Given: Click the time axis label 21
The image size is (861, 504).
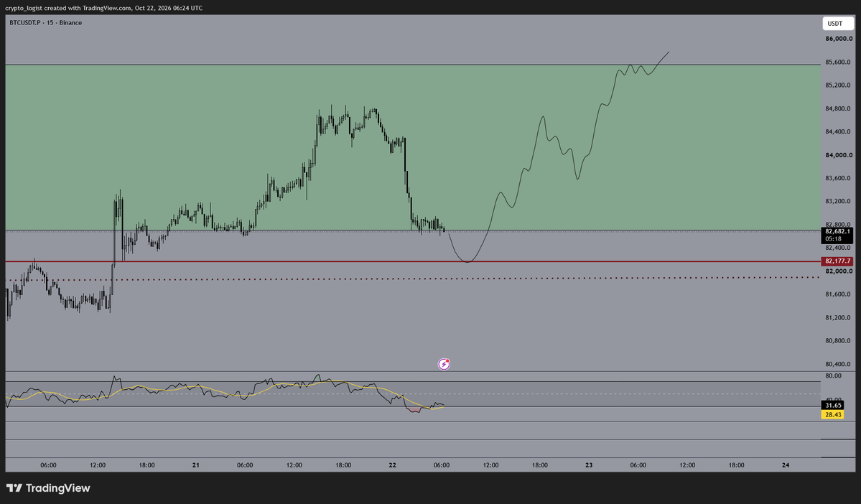Looking at the screenshot, I should (196, 465).
